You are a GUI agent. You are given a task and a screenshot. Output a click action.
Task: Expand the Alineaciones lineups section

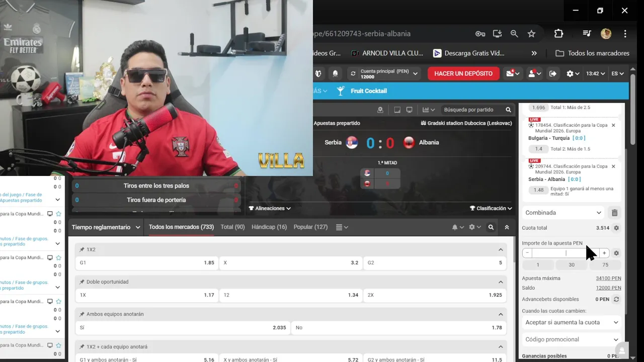tap(270, 208)
